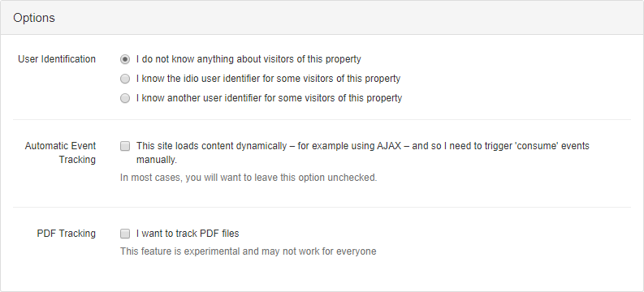This screenshot has width=644, height=292.
Task: Click the divider line above PDF Tracking
Action: 322,207
